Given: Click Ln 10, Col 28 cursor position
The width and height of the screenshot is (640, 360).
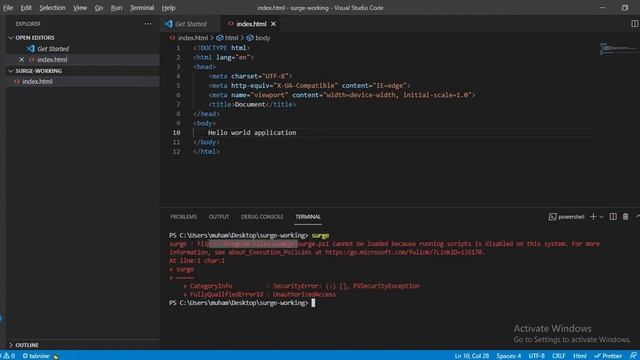Looking at the screenshot, I should point(471,356).
